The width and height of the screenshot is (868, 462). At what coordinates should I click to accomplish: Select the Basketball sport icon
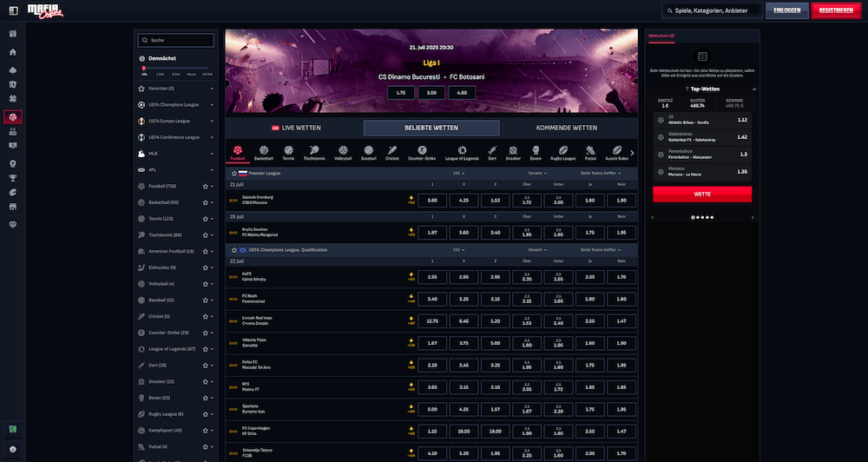[264, 153]
